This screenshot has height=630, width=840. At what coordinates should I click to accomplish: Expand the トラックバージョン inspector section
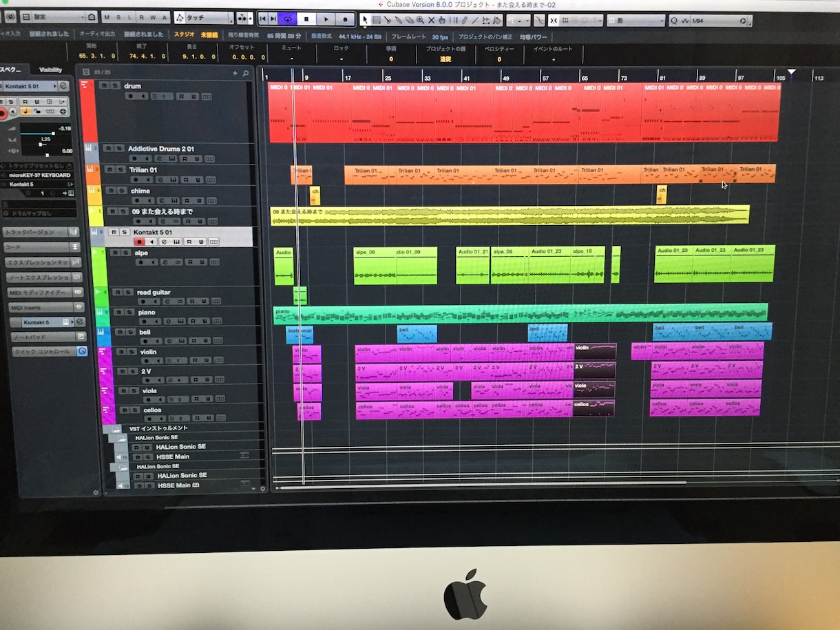[41, 232]
